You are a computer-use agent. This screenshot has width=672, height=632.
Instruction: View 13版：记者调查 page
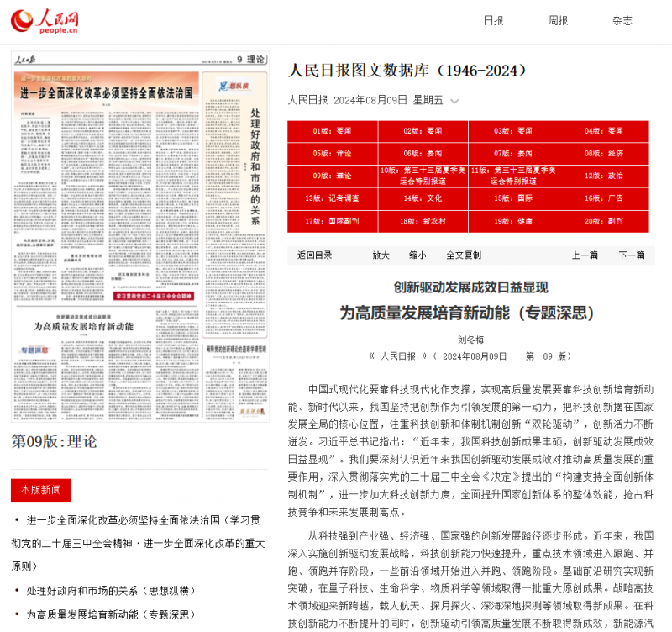pos(333,198)
